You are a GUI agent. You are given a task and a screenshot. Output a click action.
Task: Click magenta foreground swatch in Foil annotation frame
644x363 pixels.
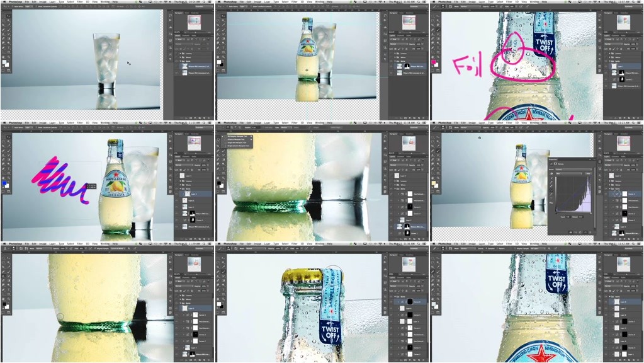tap(434, 62)
